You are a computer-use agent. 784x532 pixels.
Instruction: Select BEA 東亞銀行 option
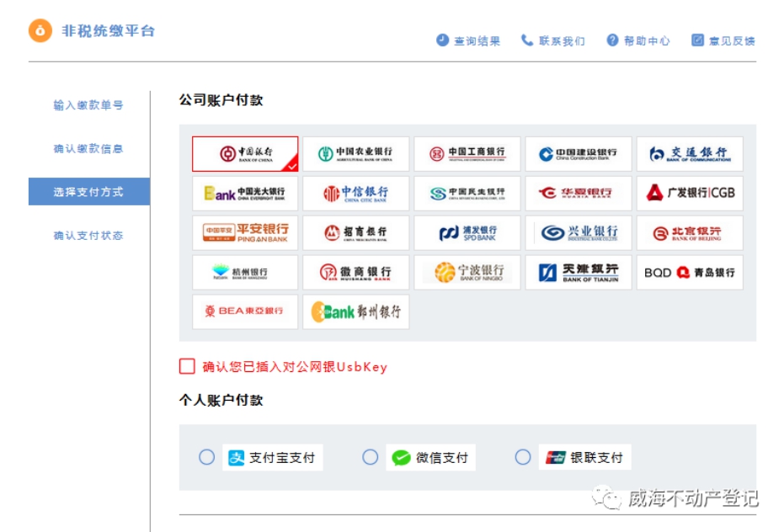coord(245,311)
